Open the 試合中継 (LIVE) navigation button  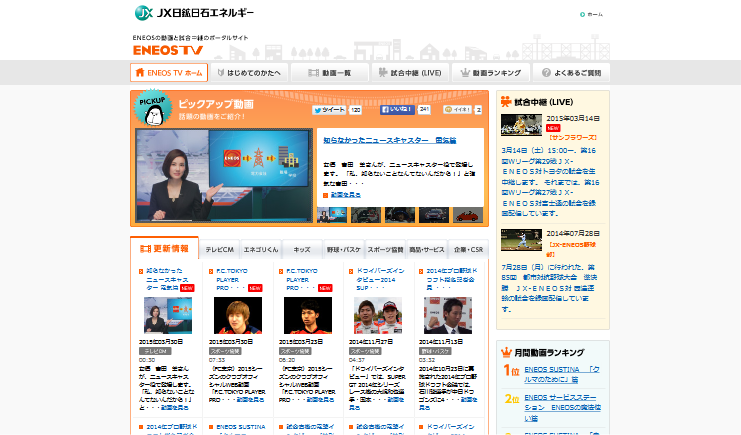(410, 73)
